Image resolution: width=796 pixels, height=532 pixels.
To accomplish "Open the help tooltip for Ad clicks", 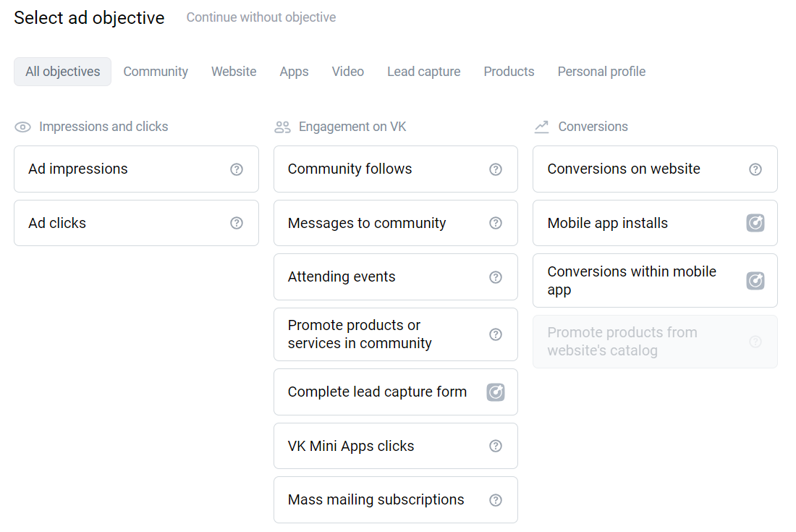I will click(x=237, y=223).
